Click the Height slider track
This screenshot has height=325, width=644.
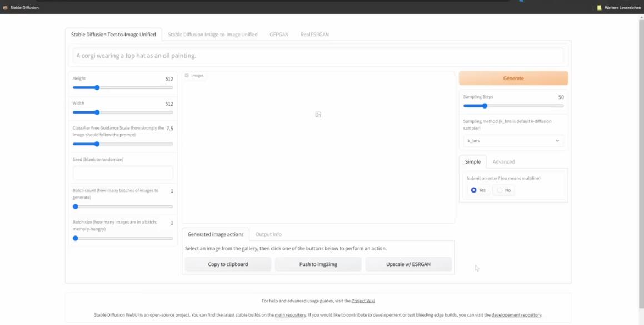coord(123,87)
